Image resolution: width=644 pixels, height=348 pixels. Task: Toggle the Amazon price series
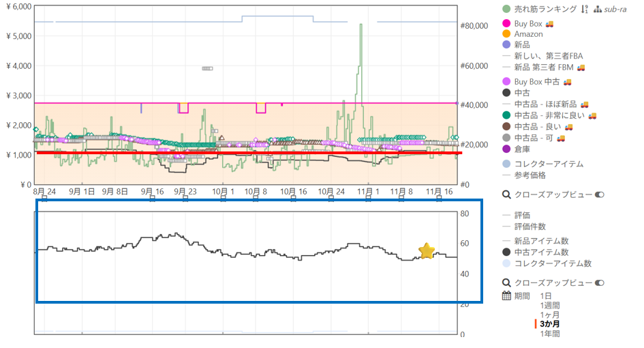click(528, 33)
